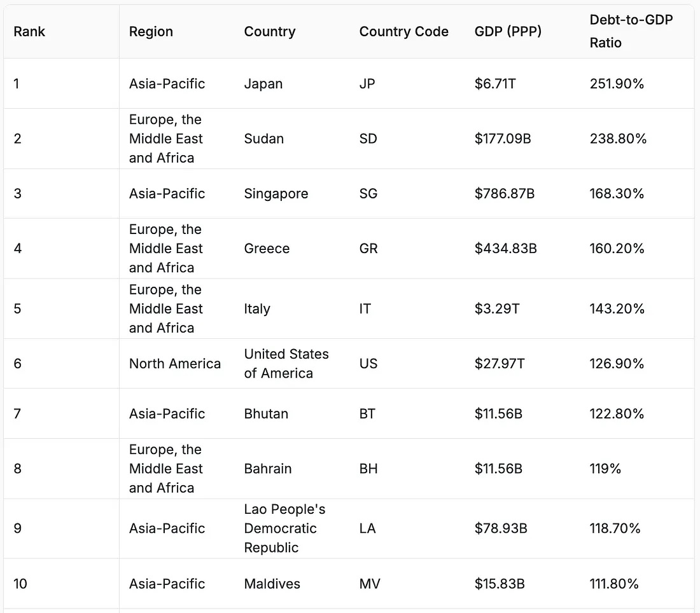700x613 pixels.
Task: Click Bahrain's 119% debt ratio
Action: click(605, 469)
